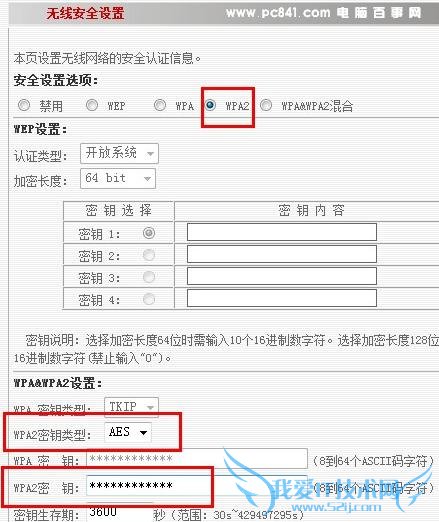Open the WPA2密钥类型 AES dropdown

[128, 432]
